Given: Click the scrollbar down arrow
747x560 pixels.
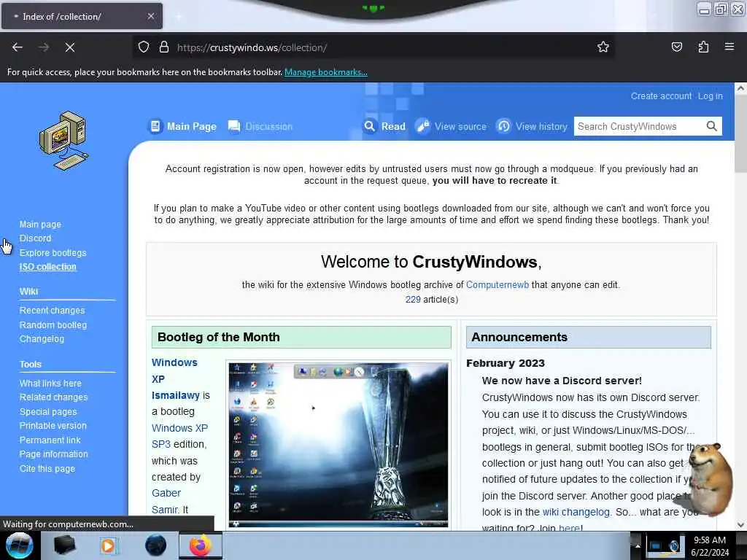Looking at the screenshot, I should 740,525.
